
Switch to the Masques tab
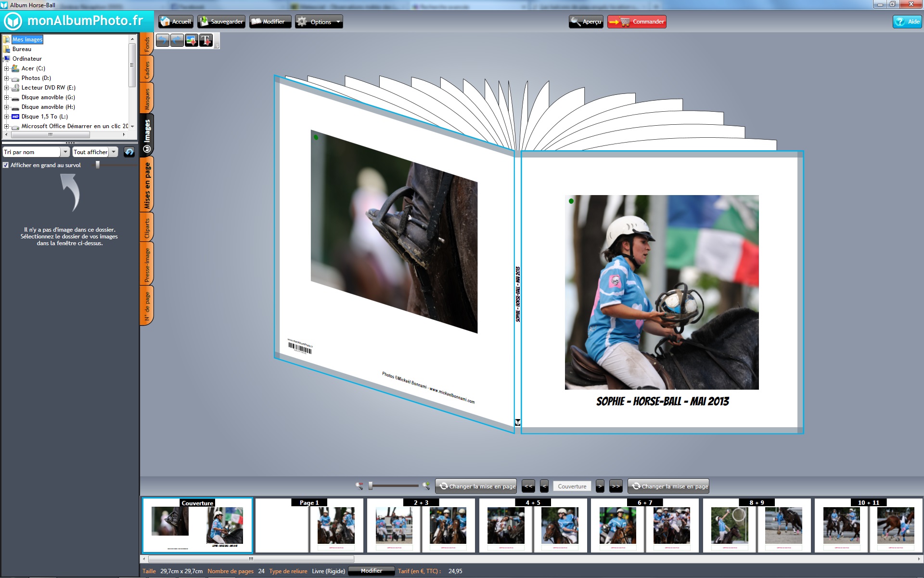[147, 99]
